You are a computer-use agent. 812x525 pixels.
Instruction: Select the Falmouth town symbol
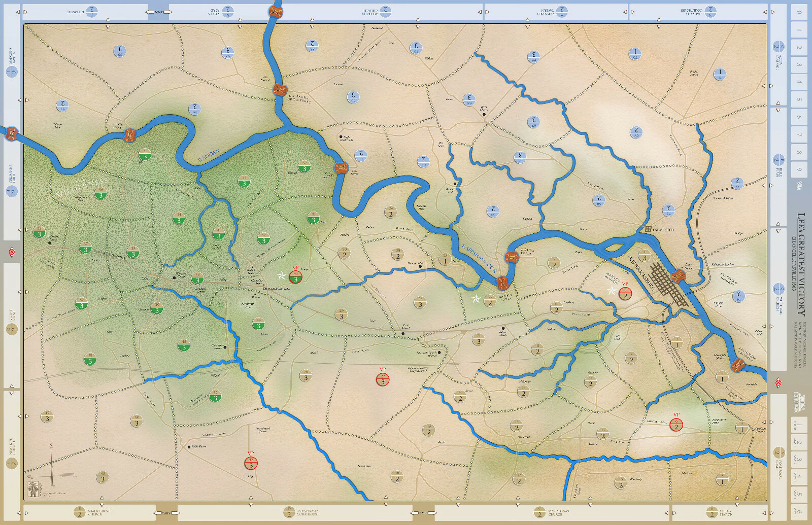[648, 229]
